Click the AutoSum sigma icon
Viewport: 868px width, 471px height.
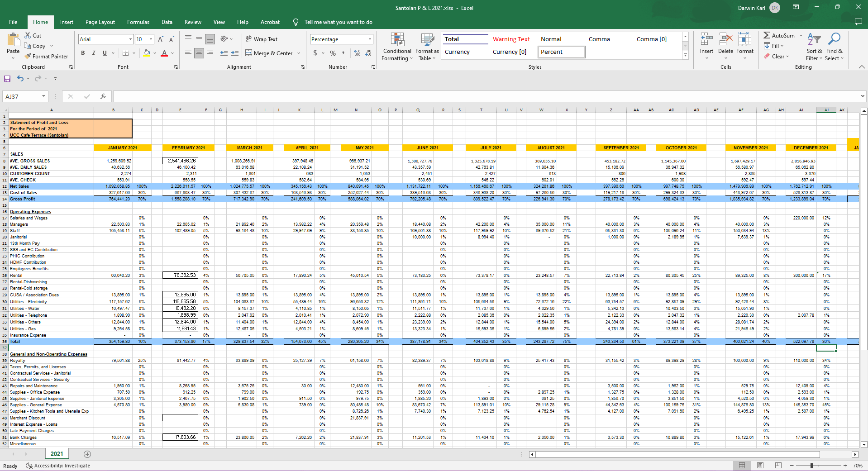pyautogui.click(x=767, y=35)
